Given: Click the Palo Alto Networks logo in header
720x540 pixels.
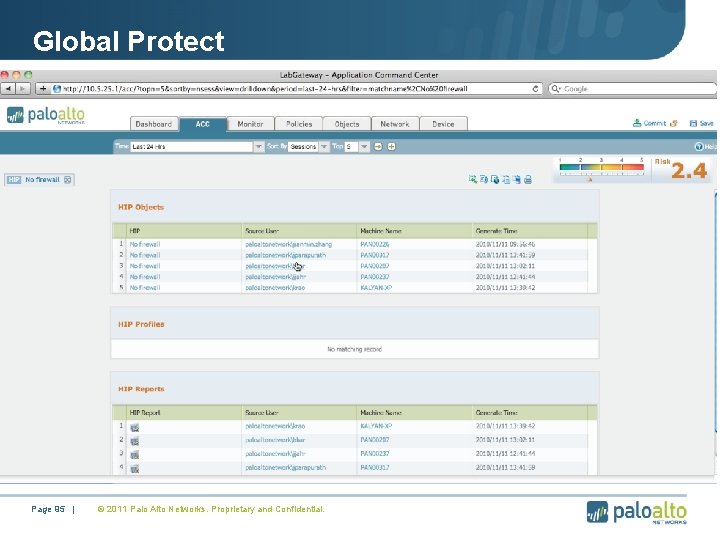Looking at the screenshot, I should [46, 115].
